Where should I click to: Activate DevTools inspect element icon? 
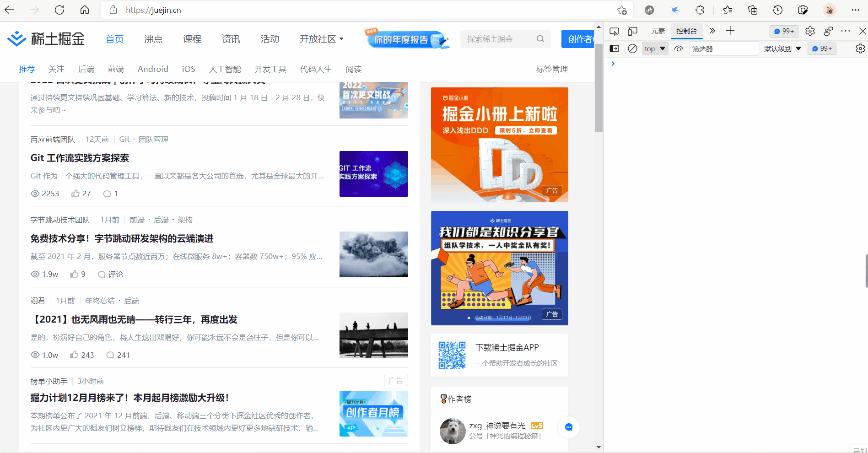click(x=615, y=31)
